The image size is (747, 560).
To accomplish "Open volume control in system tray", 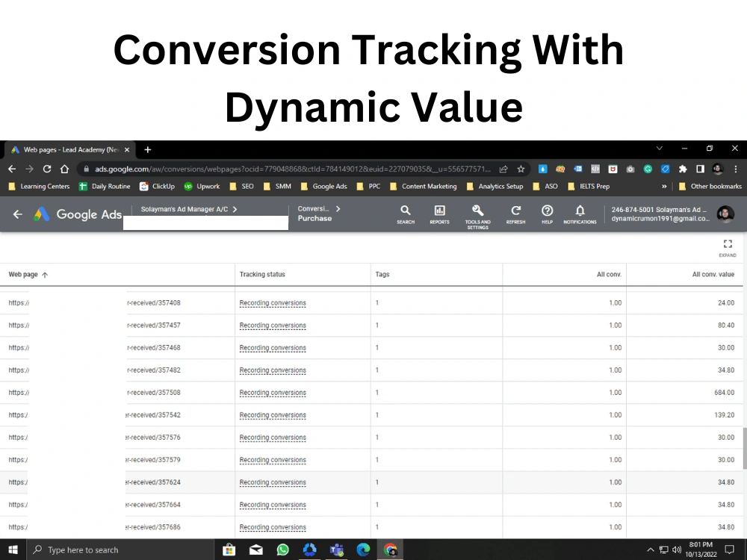I will (x=677, y=550).
